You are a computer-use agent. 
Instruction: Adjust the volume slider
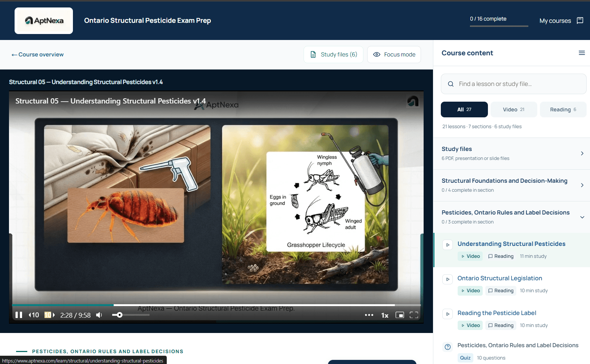[131, 315]
